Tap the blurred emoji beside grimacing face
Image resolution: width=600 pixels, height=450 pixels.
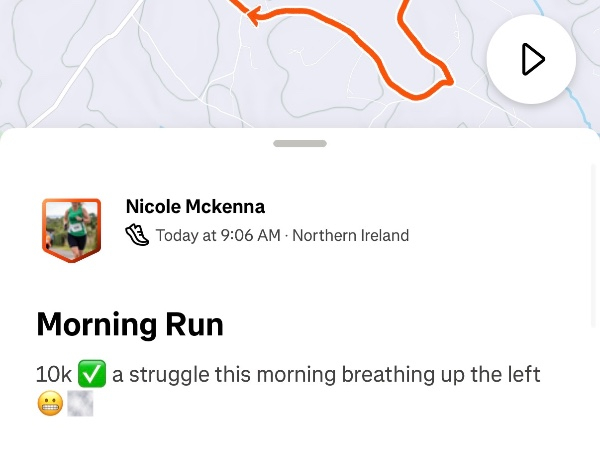tap(80, 403)
